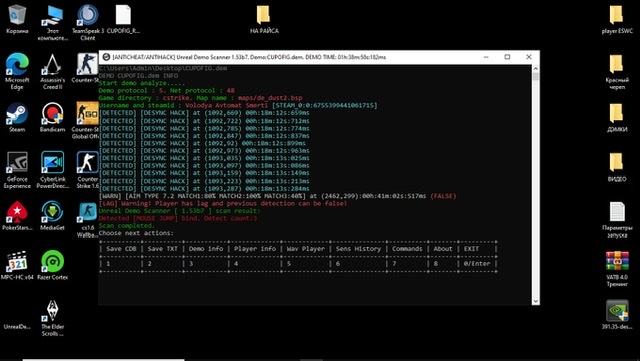Click the EXIT option in console
Viewport: 640px width, 361px height.
[x=471, y=249]
